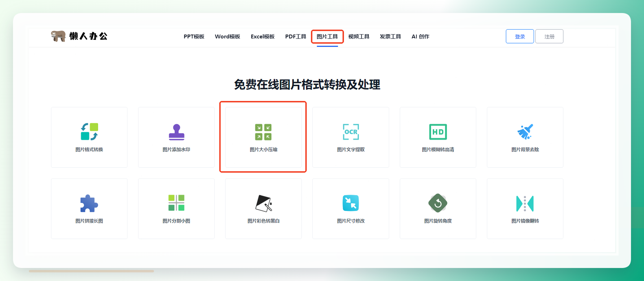Screen dimensions: 644x281
Task: Click the 图片背景去除 label
Action: pyautogui.click(x=525, y=149)
